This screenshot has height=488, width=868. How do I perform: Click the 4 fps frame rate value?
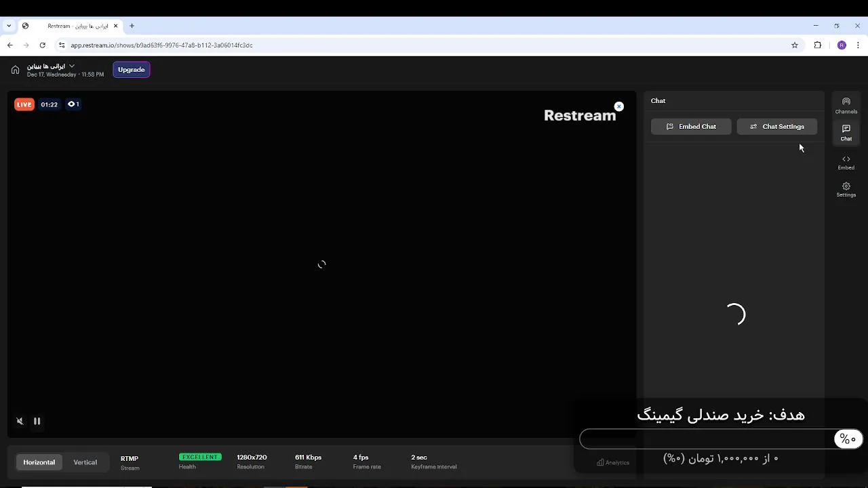[361, 457]
